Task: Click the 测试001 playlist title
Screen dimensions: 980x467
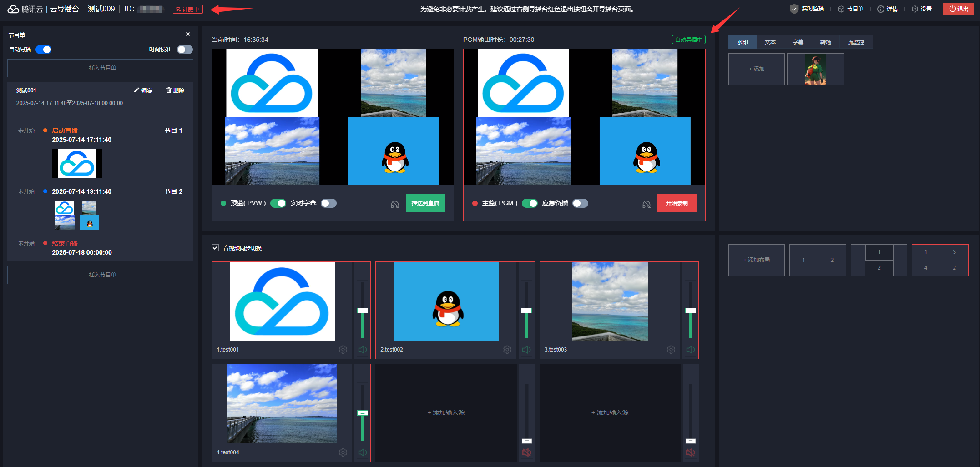Action: 26,90
